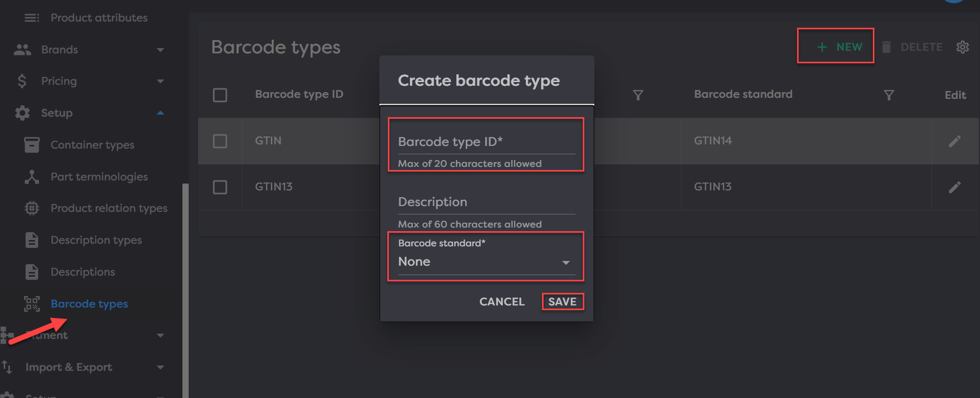980x398 pixels.
Task: Click the sidebar vertical scrollbar
Action: (185, 288)
